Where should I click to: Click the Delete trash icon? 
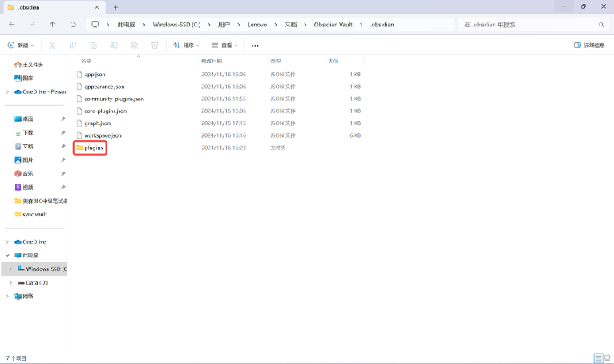click(x=155, y=46)
